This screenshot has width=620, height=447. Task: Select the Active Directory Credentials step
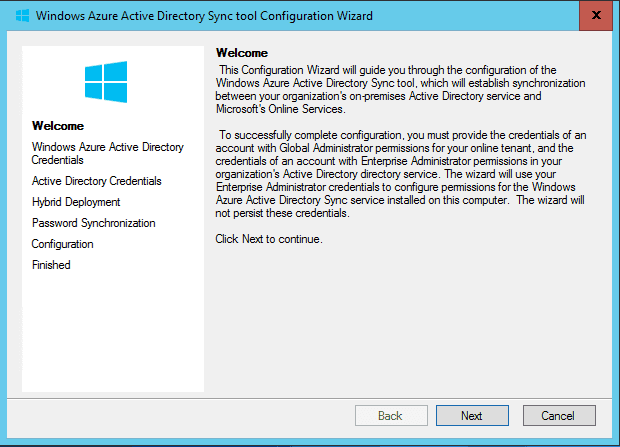click(96, 181)
